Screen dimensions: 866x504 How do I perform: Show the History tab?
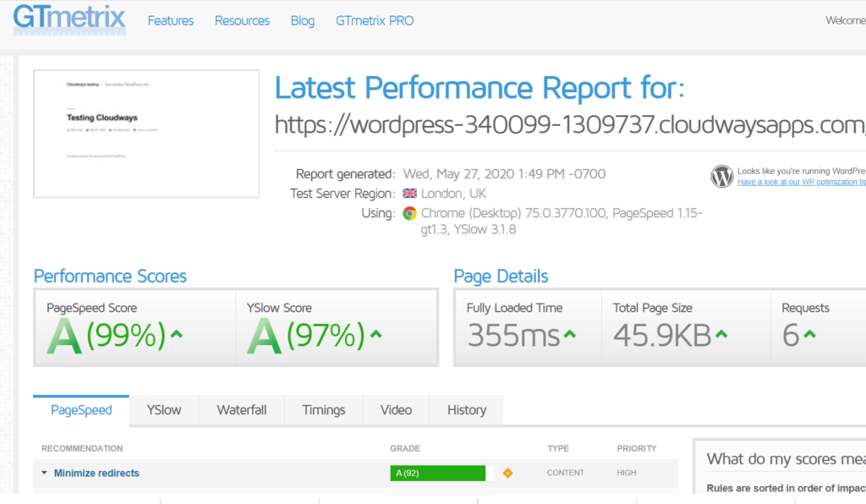tap(467, 410)
